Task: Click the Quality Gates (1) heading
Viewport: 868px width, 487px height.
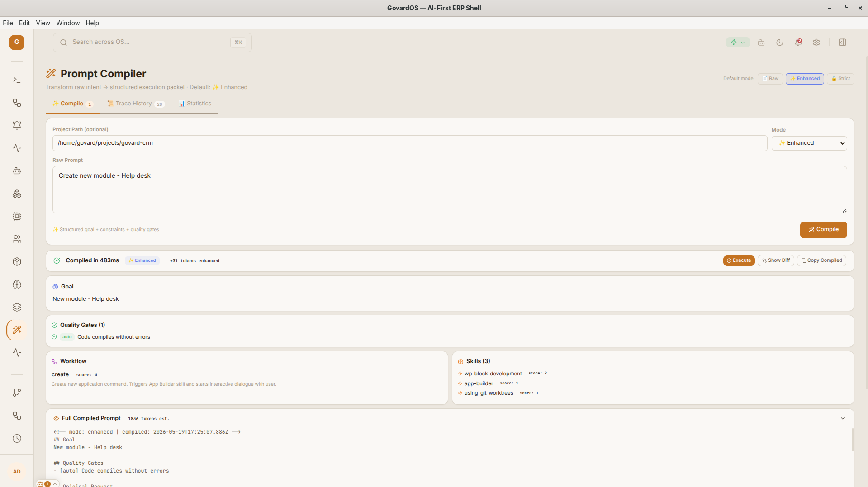Action: coord(82,325)
